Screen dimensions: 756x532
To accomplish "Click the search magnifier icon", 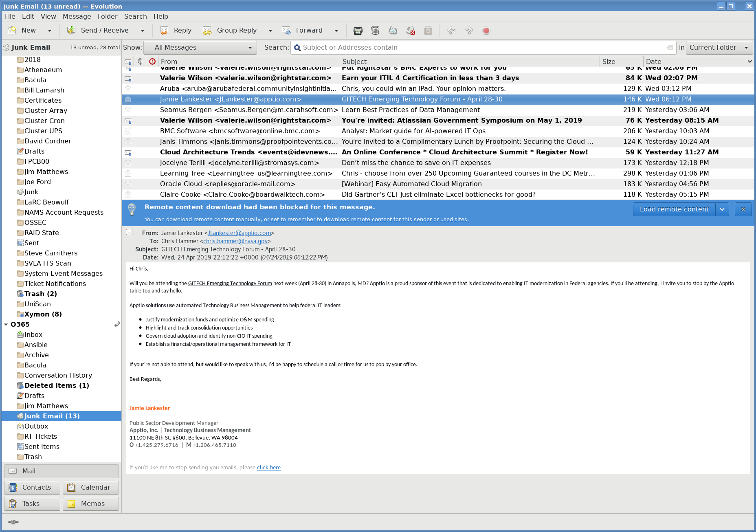I will tap(297, 48).
